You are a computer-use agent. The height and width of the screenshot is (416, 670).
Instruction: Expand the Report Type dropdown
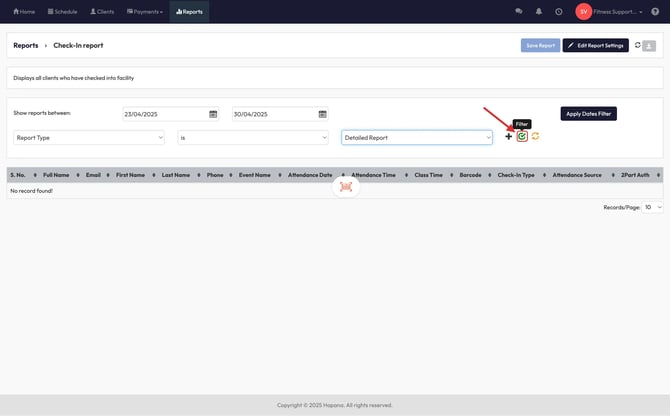89,137
